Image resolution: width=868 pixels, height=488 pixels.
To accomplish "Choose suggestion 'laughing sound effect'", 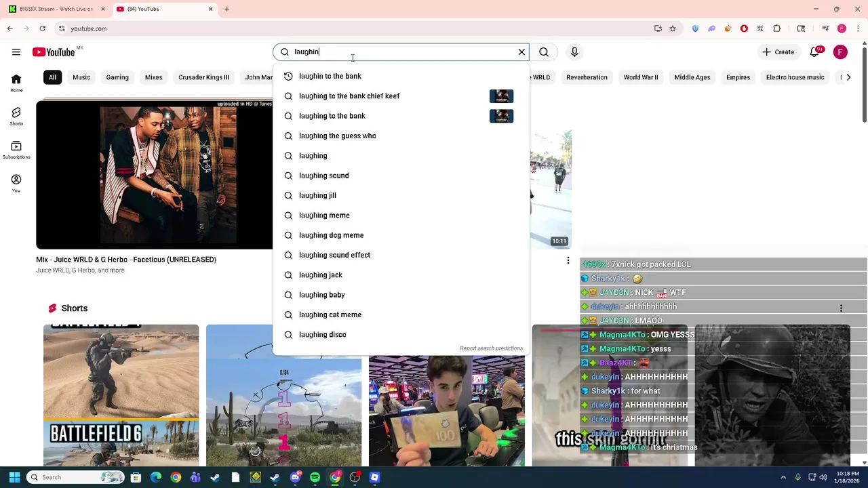I will tap(401, 255).
